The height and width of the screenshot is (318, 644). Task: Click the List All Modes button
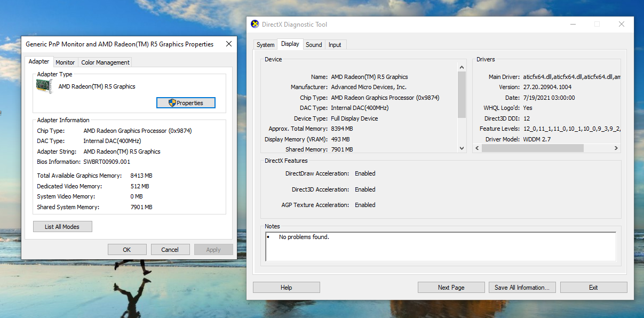[62, 227]
